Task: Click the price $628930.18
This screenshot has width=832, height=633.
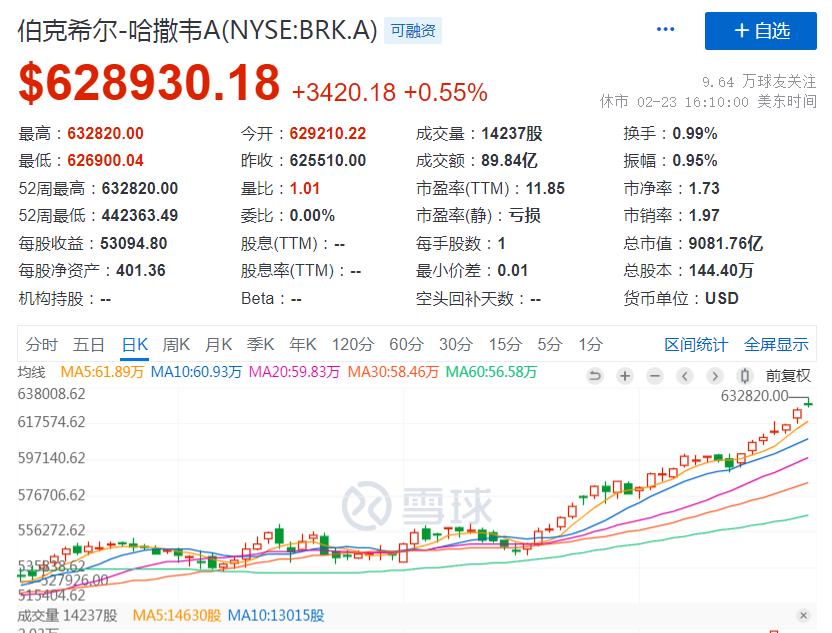Action: [x=149, y=82]
